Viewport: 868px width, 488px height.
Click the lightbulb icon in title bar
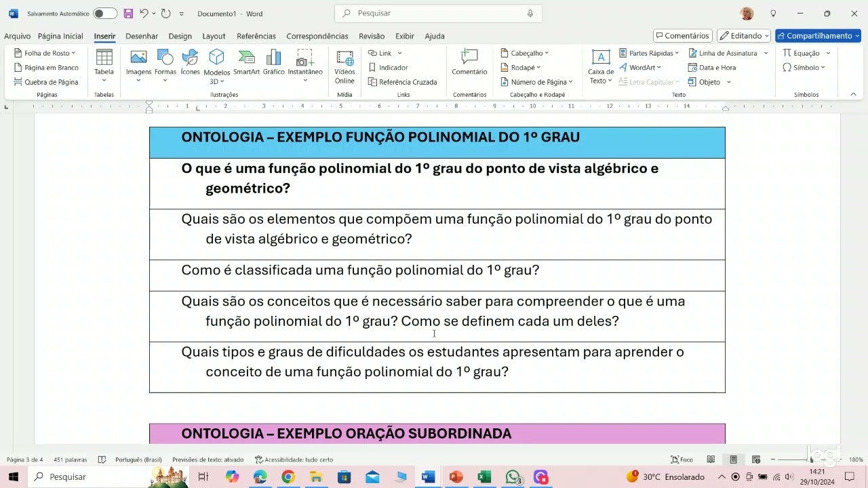[773, 14]
